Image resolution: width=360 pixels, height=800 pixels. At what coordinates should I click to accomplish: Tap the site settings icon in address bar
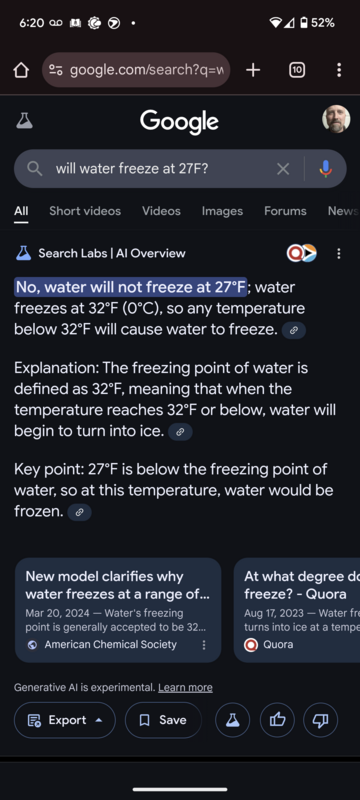pos(55,70)
